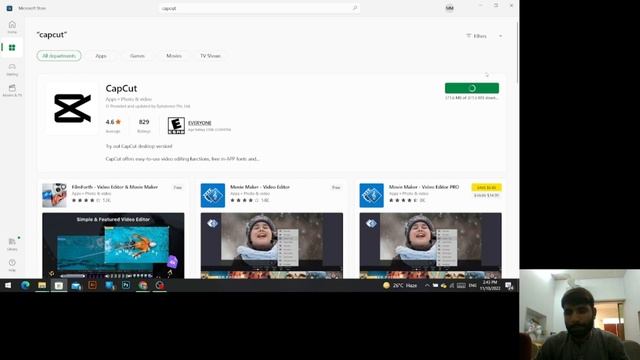640x360 pixels.
Task: Open Google Chrome from taskbar
Action: pyautogui.click(x=143, y=285)
